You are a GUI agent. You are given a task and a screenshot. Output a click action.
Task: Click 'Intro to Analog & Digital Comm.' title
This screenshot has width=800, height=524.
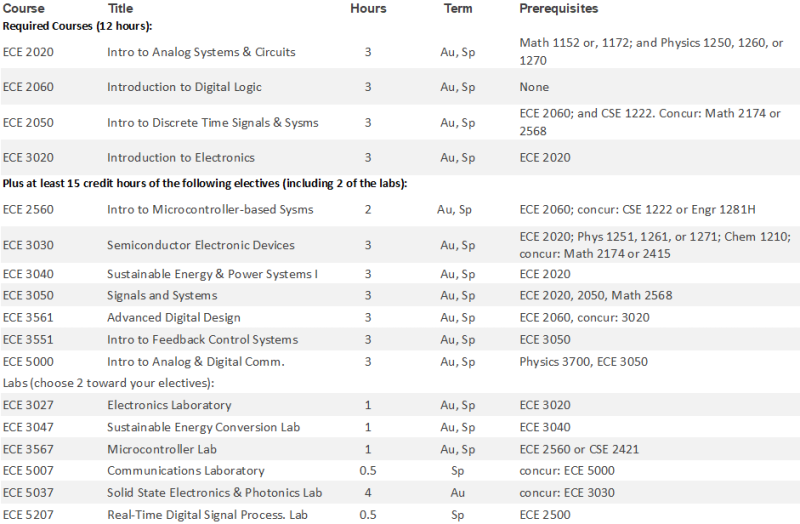(x=196, y=362)
